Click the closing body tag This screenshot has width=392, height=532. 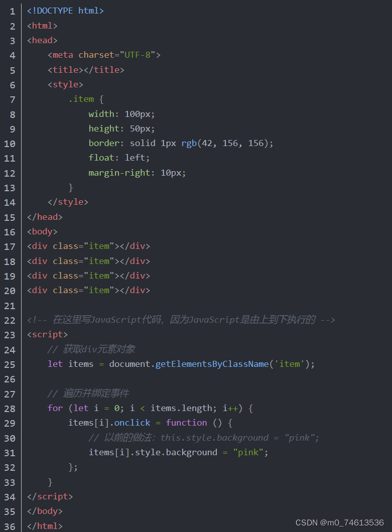coord(45,511)
